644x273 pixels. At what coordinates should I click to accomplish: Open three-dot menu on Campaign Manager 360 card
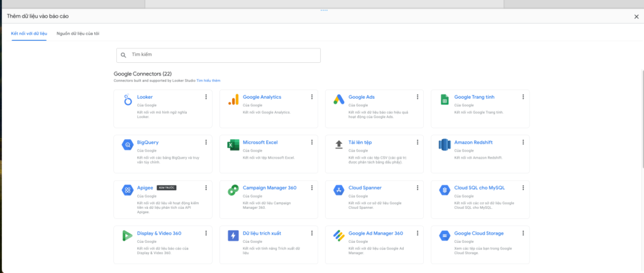pos(312,187)
